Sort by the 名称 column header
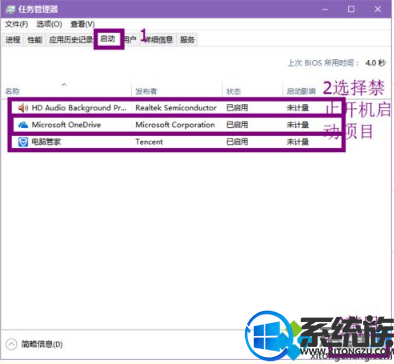This screenshot has width=394, height=364. pos(12,91)
